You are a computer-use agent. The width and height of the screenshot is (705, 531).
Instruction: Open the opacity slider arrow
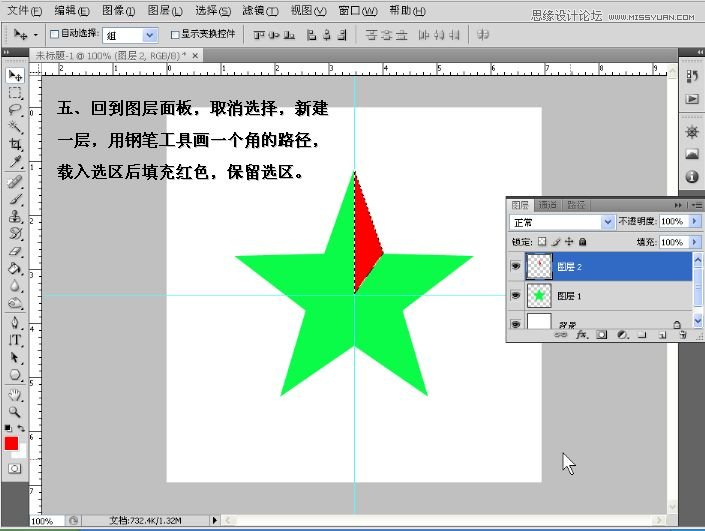point(695,221)
